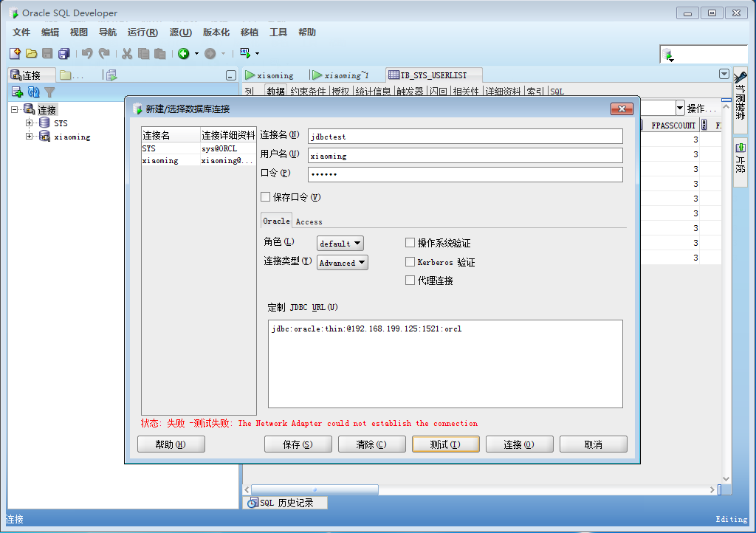
Task: Minimize the connections panel
Action: tap(231, 75)
